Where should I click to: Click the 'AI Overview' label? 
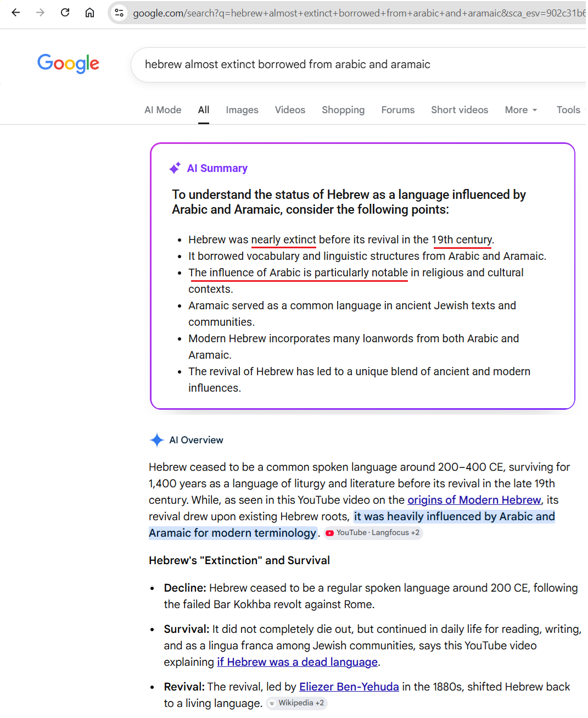pyautogui.click(x=196, y=440)
